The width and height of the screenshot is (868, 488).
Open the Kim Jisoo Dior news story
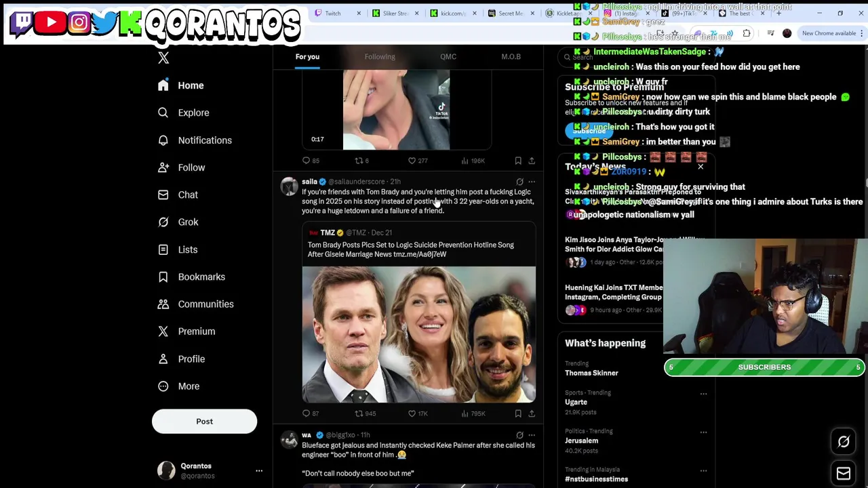tap(614, 249)
